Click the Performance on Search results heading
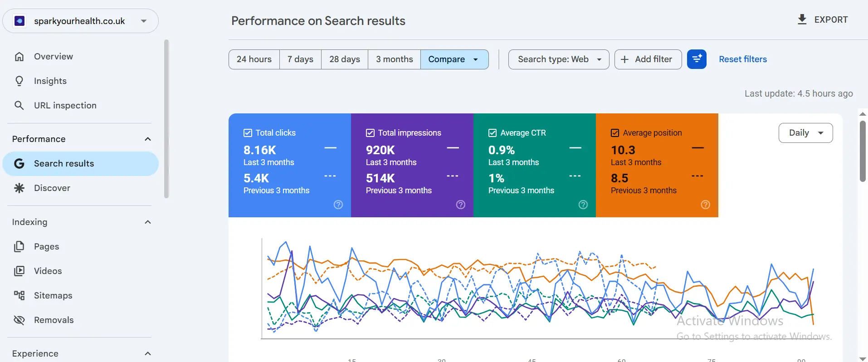 318,21
